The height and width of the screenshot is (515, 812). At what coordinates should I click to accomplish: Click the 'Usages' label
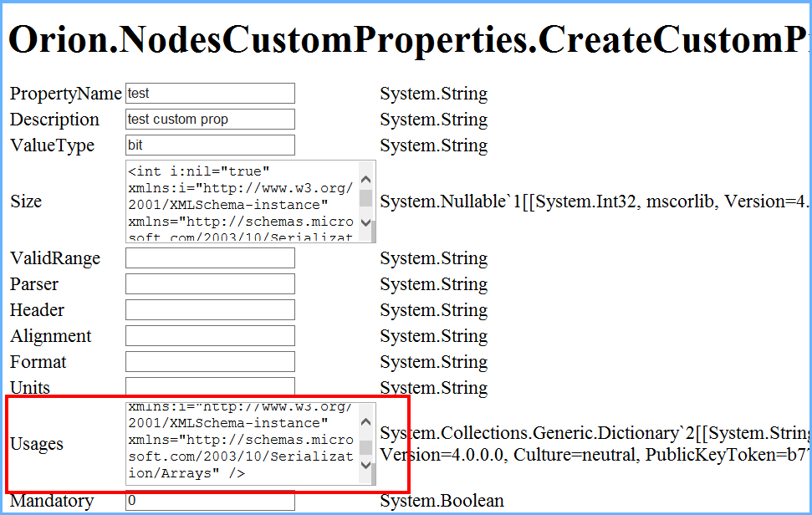[x=37, y=444]
